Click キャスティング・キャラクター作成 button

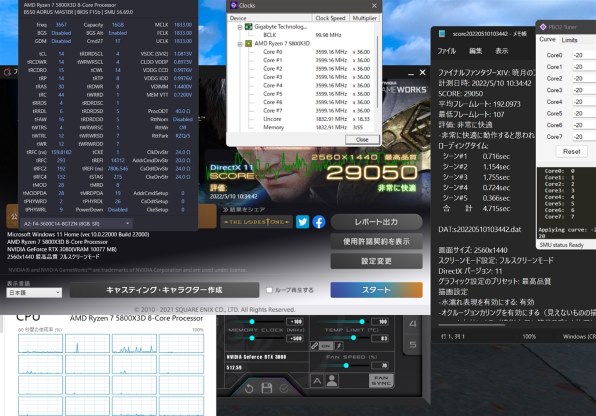click(x=164, y=290)
